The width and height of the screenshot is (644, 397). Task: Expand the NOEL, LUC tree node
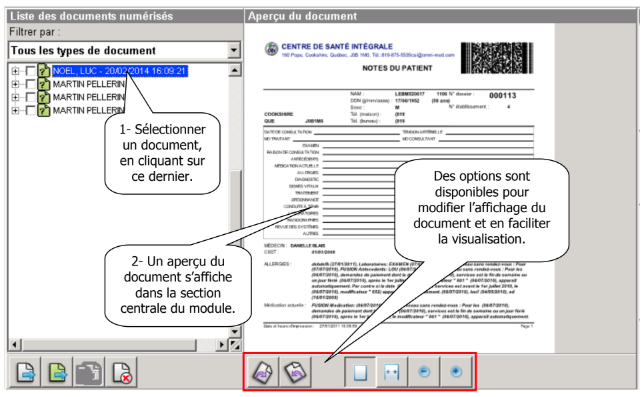click(15, 71)
